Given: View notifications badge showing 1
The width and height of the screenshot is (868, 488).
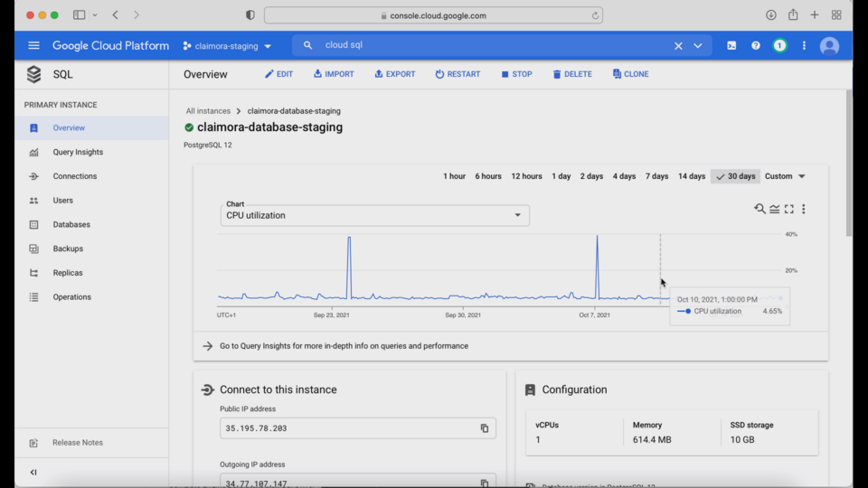Looking at the screenshot, I should [779, 46].
